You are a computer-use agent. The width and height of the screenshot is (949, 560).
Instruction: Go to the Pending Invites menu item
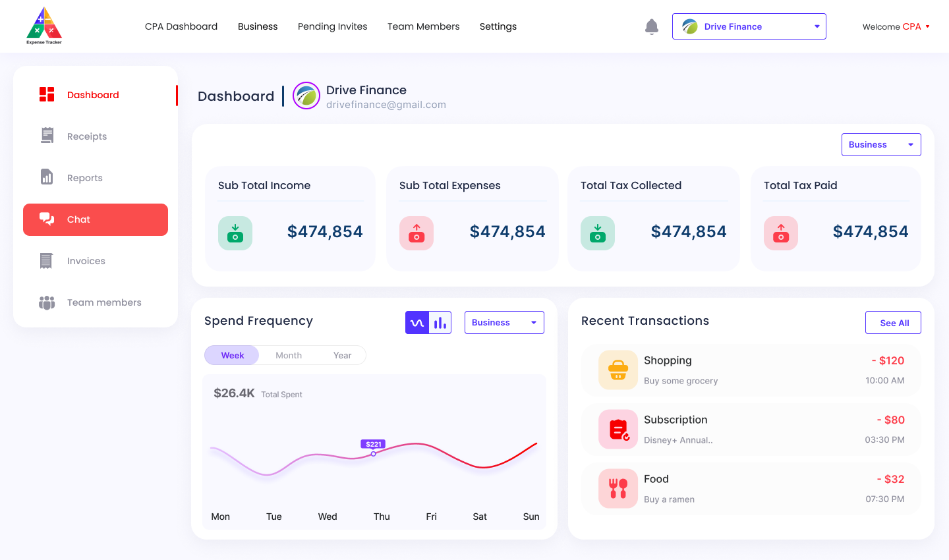pos(332,26)
